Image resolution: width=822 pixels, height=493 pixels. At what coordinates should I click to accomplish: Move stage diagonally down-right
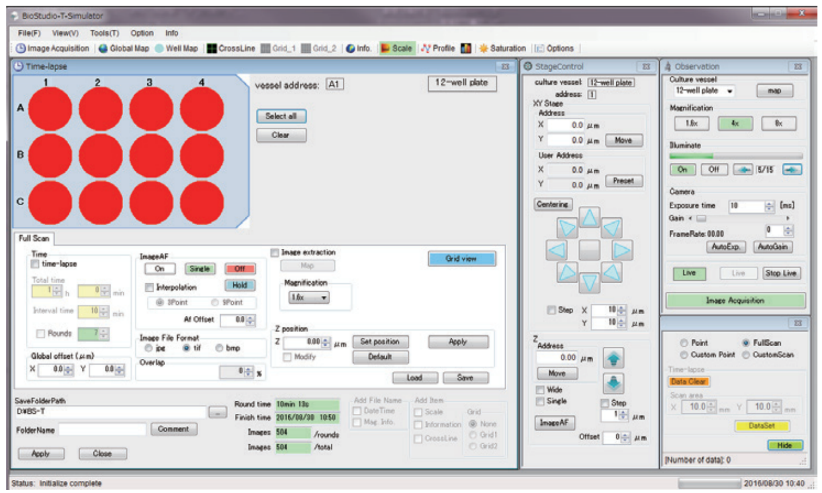click(612, 272)
